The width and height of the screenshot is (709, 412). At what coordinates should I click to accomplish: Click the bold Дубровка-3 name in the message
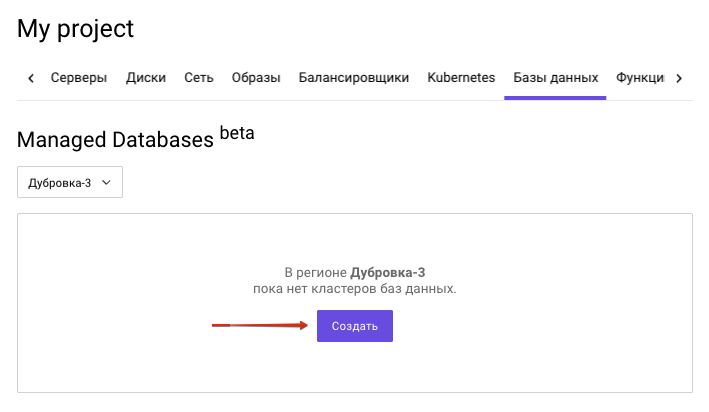[x=394, y=273]
